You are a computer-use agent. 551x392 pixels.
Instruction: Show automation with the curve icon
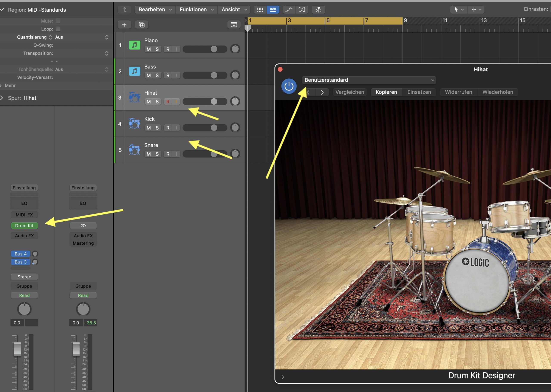coord(289,10)
